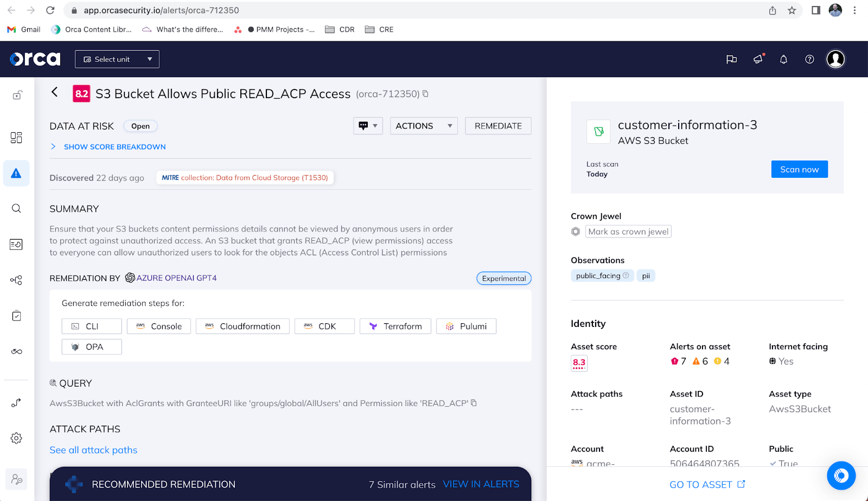868x501 pixels.
Task: Open the See all attack paths link
Action: [x=93, y=449]
